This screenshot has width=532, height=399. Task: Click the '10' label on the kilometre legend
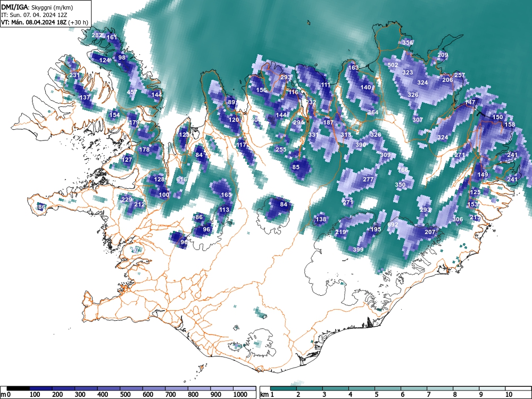click(509, 395)
